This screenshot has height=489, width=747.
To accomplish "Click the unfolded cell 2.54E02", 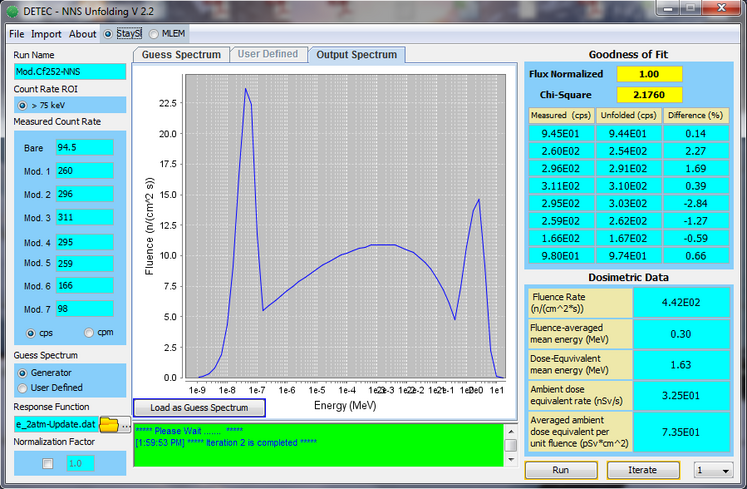I will point(628,151).
